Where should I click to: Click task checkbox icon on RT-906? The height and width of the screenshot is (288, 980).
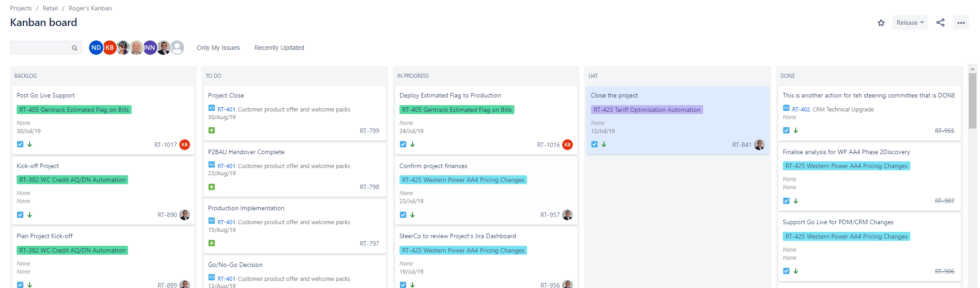coord(786,271)
